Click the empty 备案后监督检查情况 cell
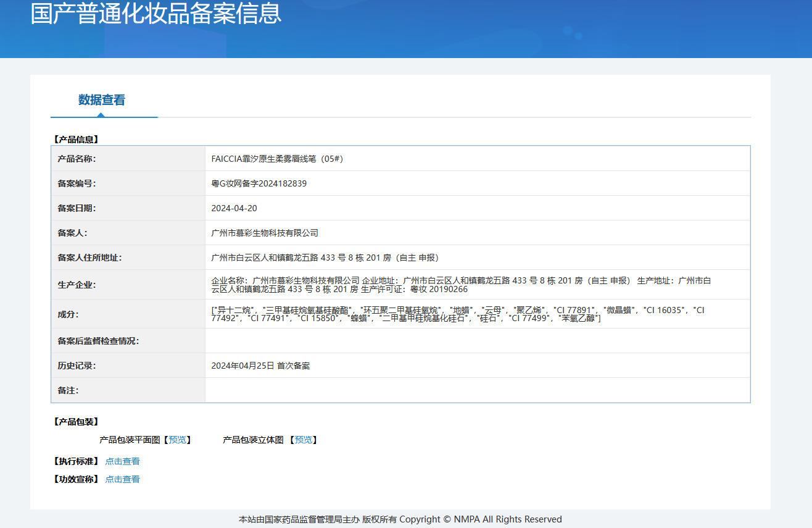Screen dimensions: 812x528 coord(478,340)
